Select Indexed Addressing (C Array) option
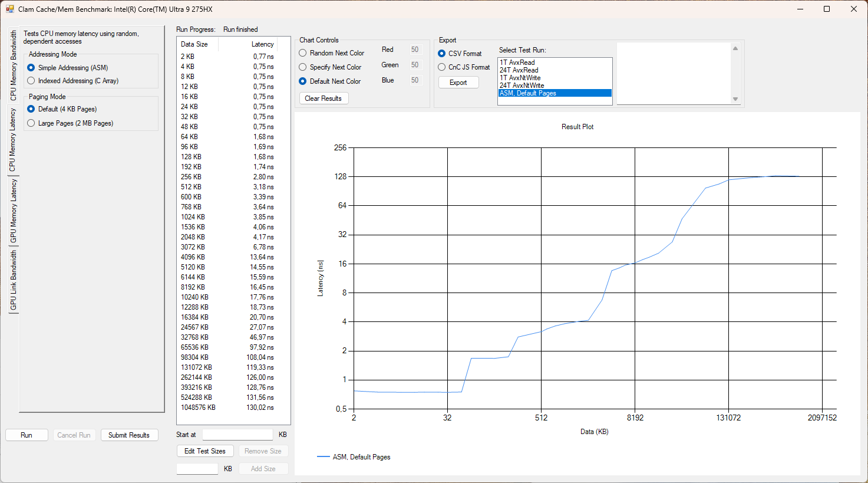868x483 pixels. point(31,81)
